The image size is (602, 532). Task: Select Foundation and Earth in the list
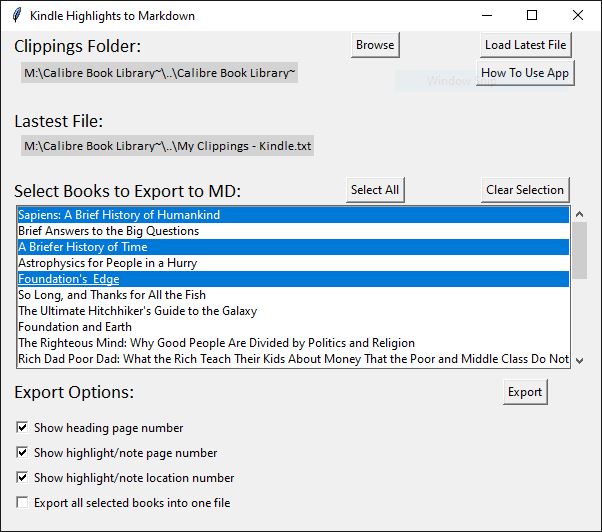(293, 327)
